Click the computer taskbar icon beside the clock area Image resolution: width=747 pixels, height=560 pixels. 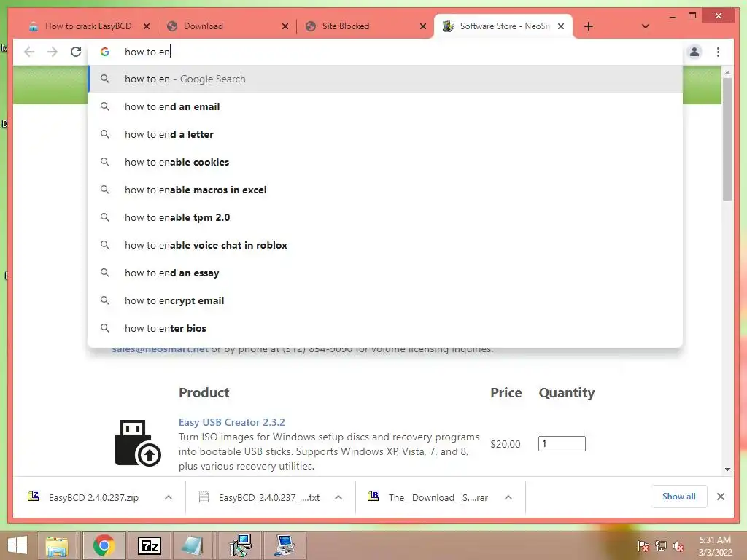pos(285,545)
